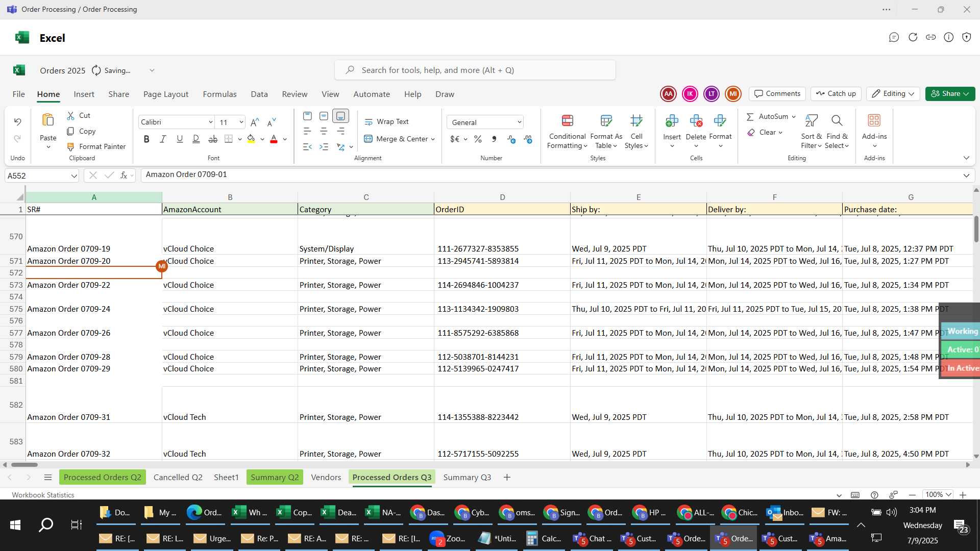
Task: Click the Comments button
Action: (777, 94)
